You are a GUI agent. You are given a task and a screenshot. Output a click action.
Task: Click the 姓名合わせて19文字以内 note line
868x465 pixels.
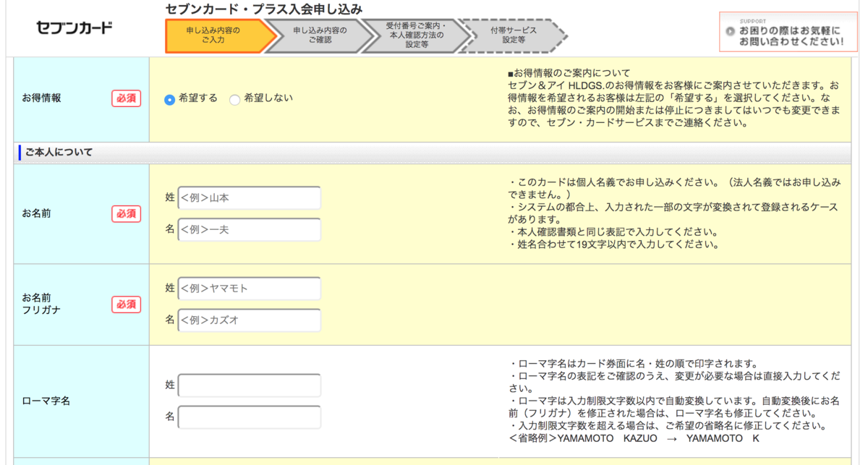coord(613,244)
